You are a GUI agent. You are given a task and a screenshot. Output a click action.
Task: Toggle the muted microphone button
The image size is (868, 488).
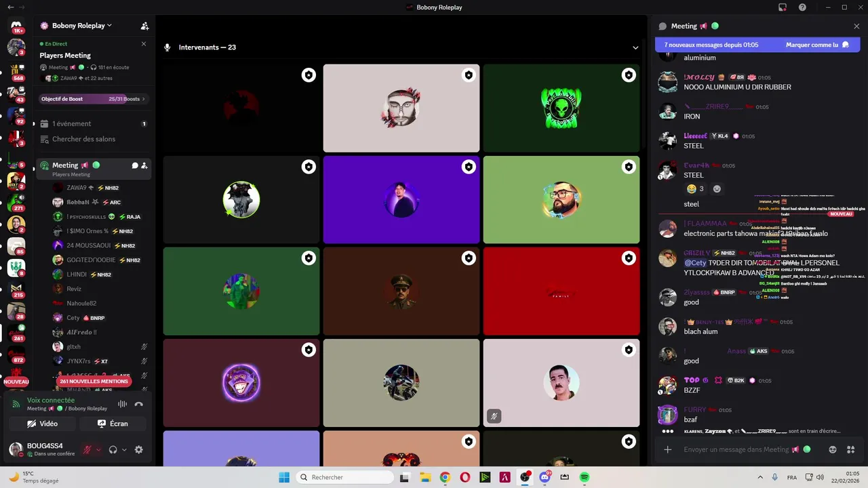87,449
